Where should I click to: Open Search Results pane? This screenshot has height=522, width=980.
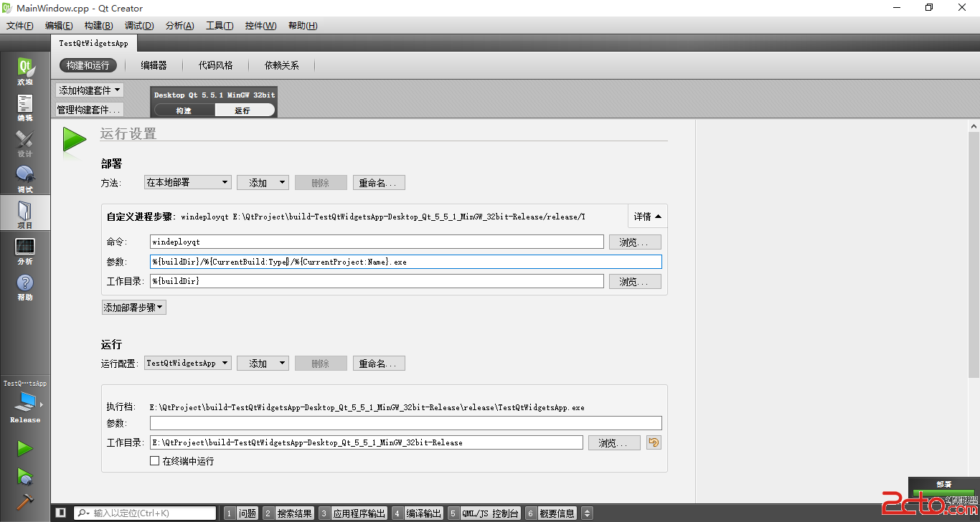288,513
